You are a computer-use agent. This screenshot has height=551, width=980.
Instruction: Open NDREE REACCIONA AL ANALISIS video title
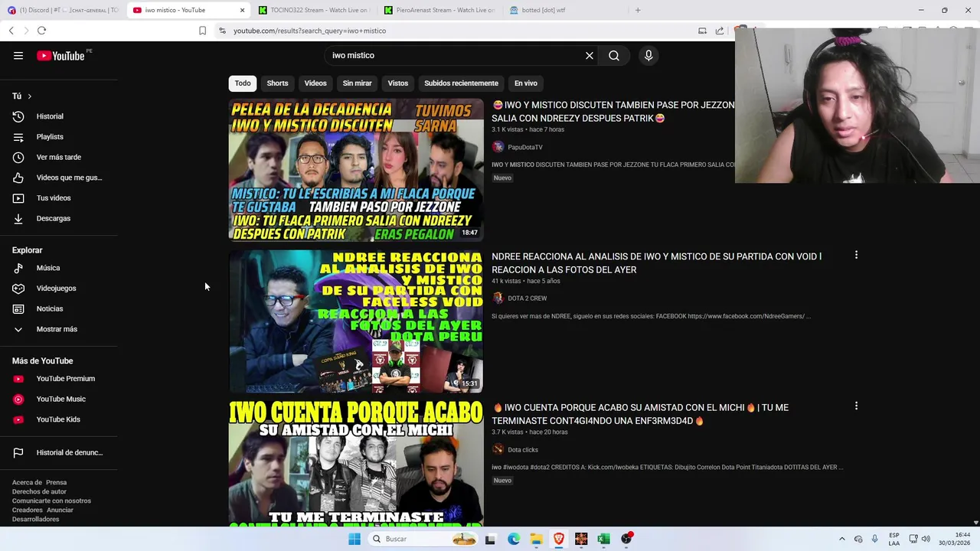click(656, 263)
